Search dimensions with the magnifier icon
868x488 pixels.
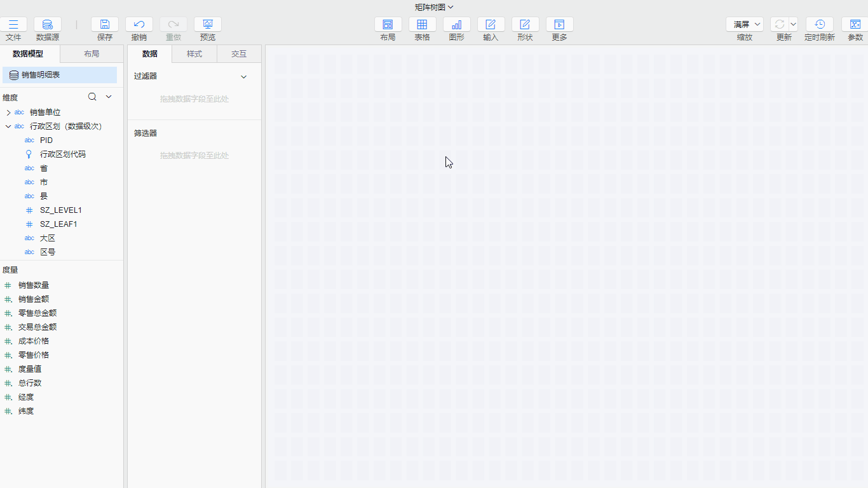point(92,97)
